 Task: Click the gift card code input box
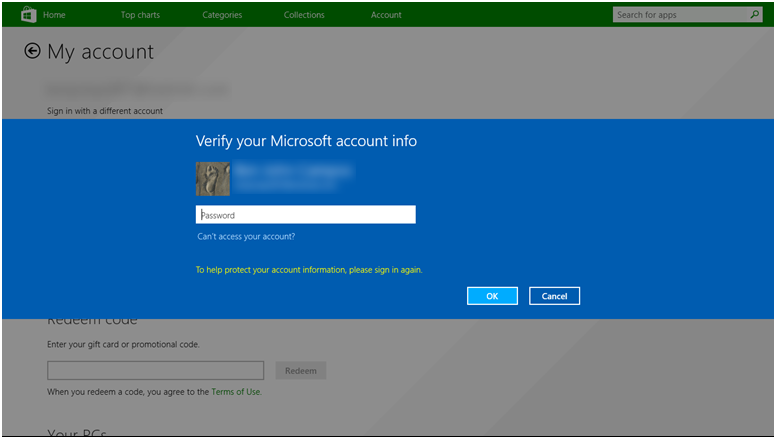click(x=155, y=371)
